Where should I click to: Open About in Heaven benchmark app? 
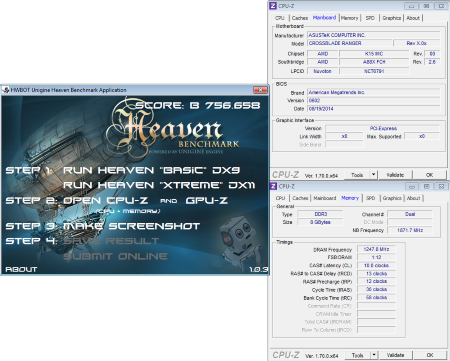pyautogui.click(x=21, y=269)
